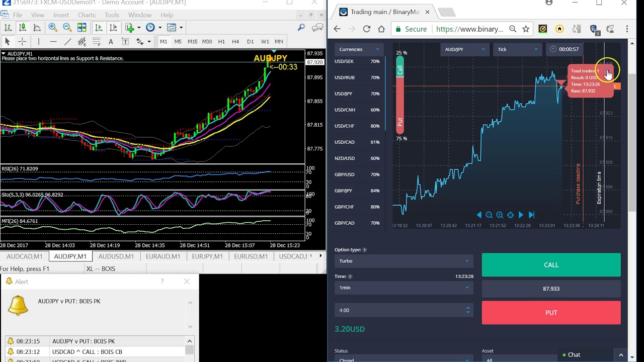644x362 pixels.
Task: Reload the BinaryMate page
Action: [366, 29]
